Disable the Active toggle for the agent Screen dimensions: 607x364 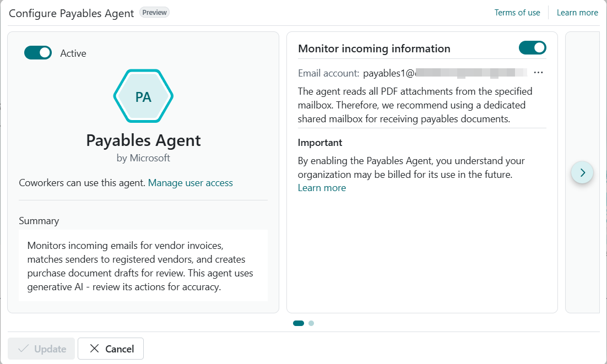click(x=37, y=52)
